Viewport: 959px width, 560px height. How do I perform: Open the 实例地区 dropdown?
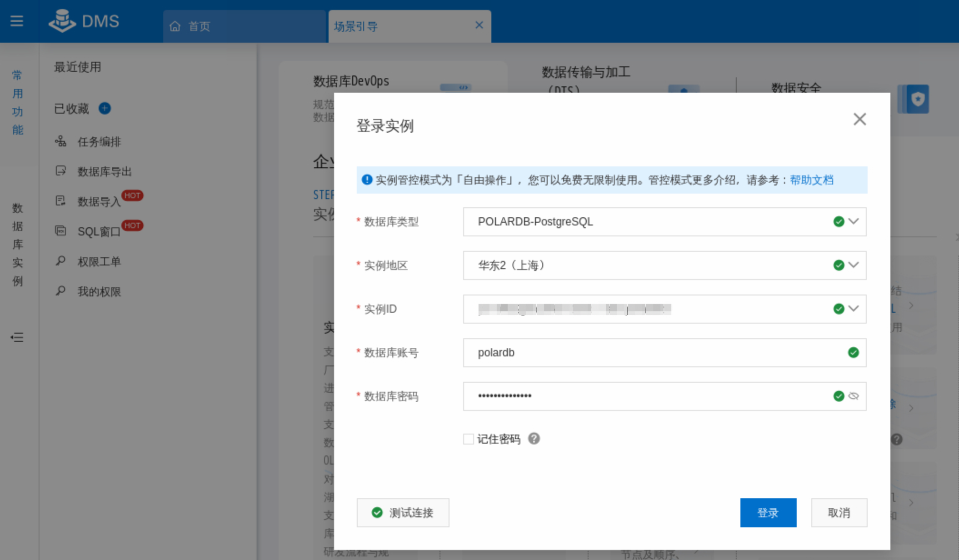click(664, 265)
